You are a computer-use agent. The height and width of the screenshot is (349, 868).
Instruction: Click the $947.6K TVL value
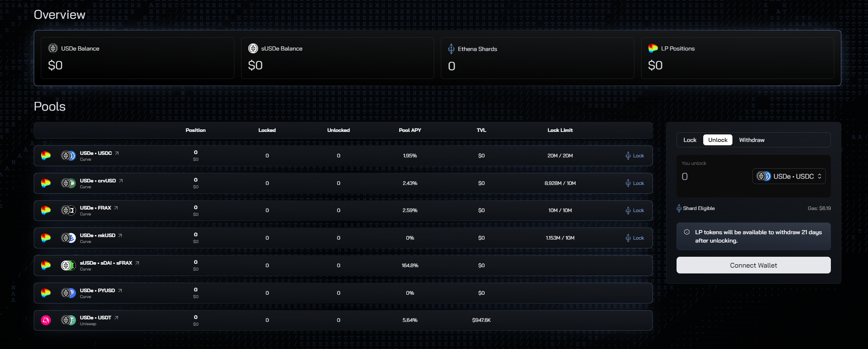(x=481, y=320)
